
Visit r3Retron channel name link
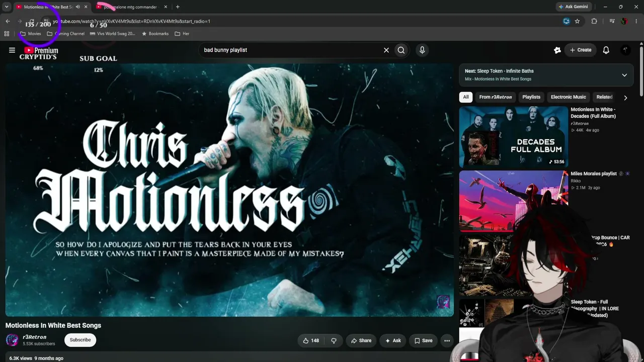pos(34,337)
